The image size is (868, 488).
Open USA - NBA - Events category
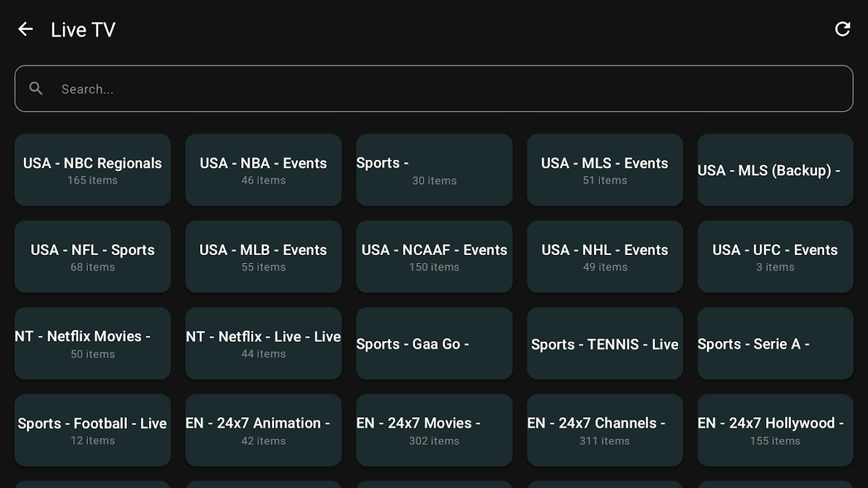[264, 170]
